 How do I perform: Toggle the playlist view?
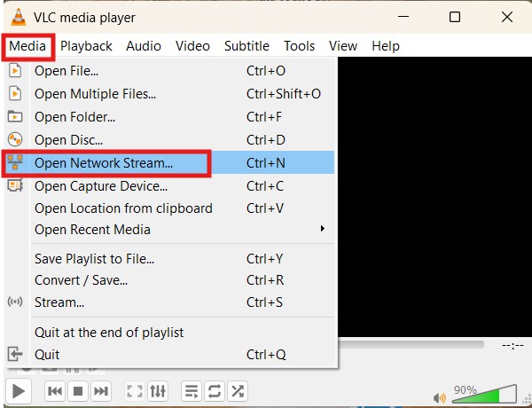pyautogui.click(x=192, y=391)
